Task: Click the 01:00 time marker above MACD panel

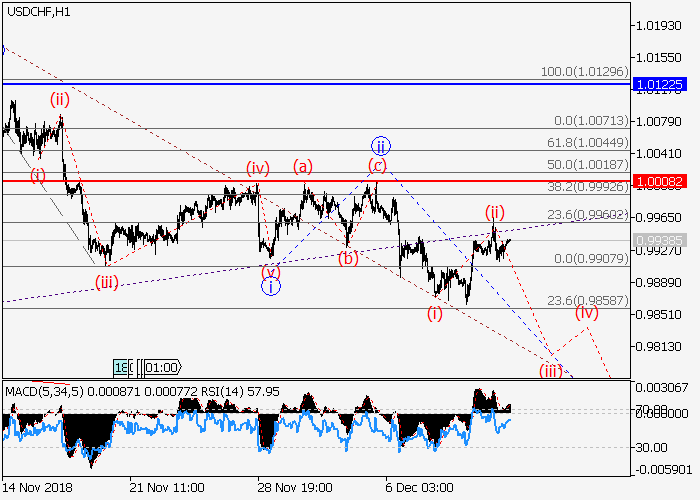Action: pos(162,367)
